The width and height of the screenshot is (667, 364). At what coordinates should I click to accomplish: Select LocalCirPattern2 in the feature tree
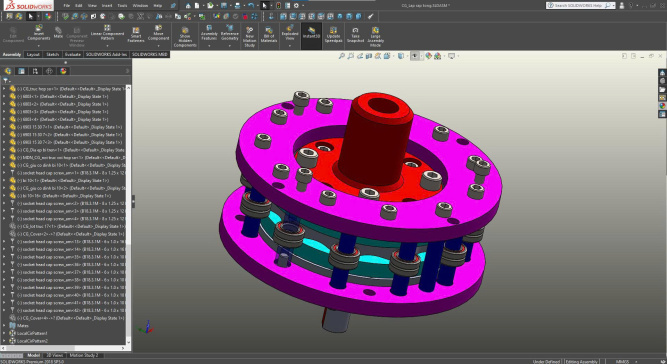(32, 341)
